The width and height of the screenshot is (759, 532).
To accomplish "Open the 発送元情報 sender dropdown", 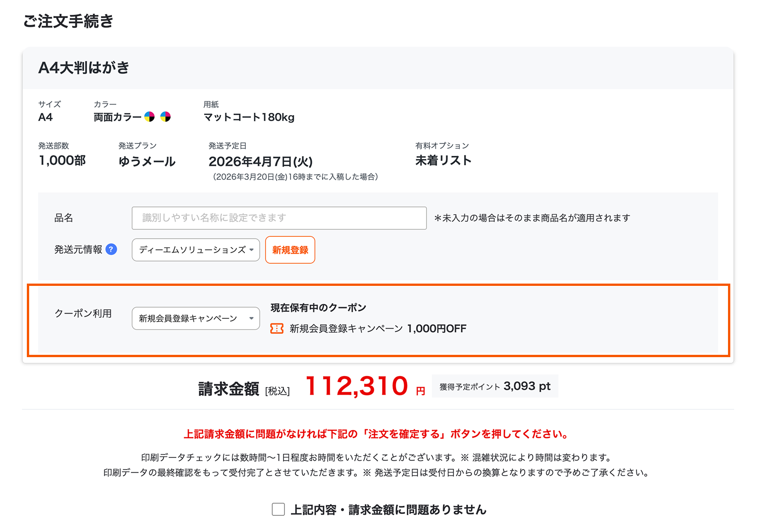I will tap(195, 250).
